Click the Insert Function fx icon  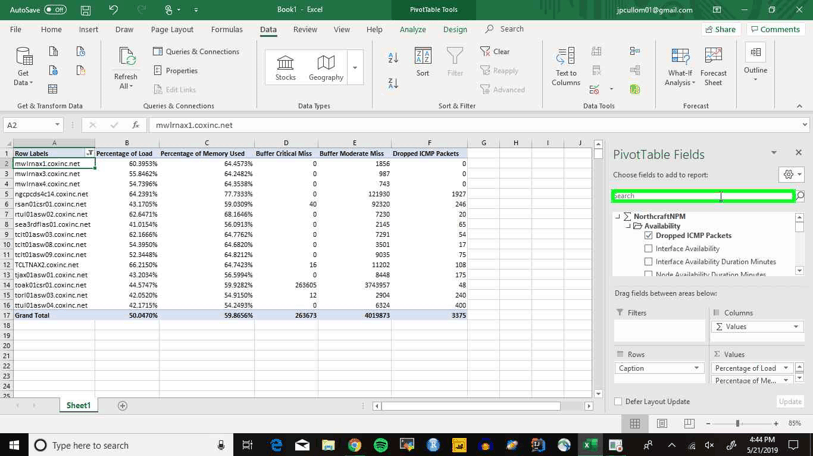(x=136, y=125)
